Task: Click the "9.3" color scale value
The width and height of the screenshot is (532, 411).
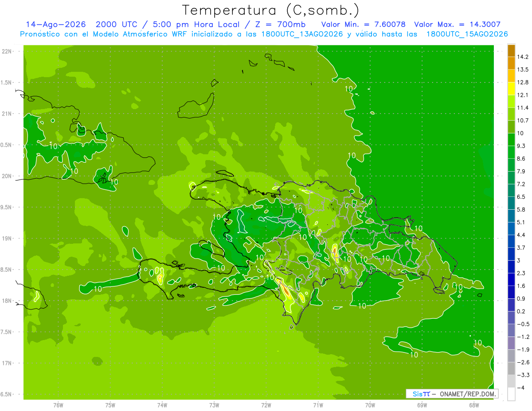Action: [x=521, y=146]
